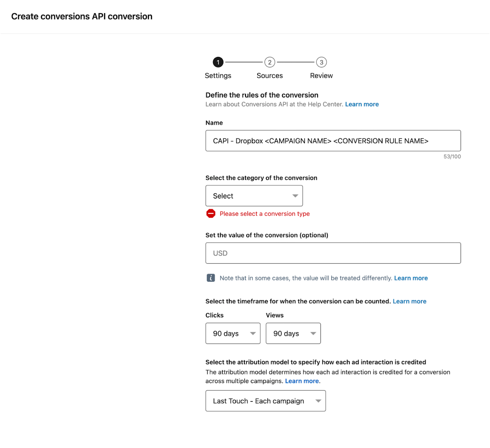Go to the Sources step label
Screen dimensions: 490x448
269,76
